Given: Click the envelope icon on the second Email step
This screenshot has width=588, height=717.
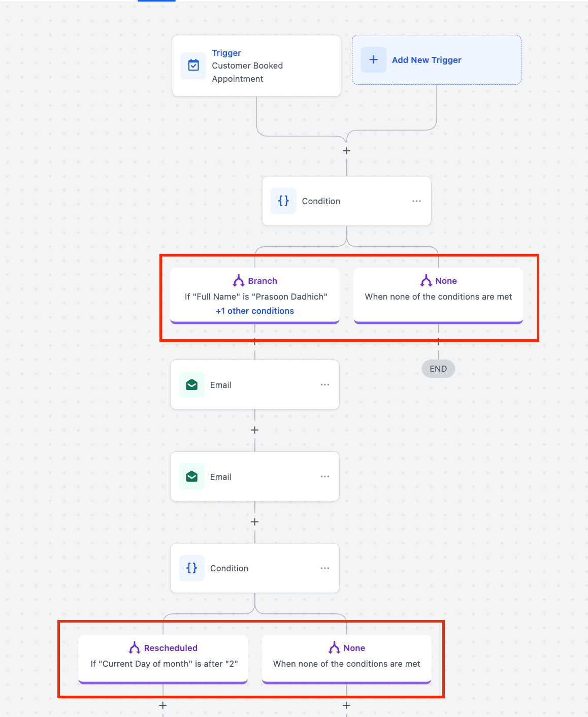Looking at the screenshot, I should click(x=192, y=477).
